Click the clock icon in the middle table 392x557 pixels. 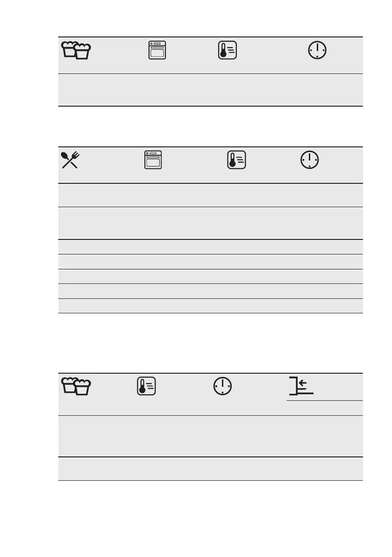(x=310, y=160)
